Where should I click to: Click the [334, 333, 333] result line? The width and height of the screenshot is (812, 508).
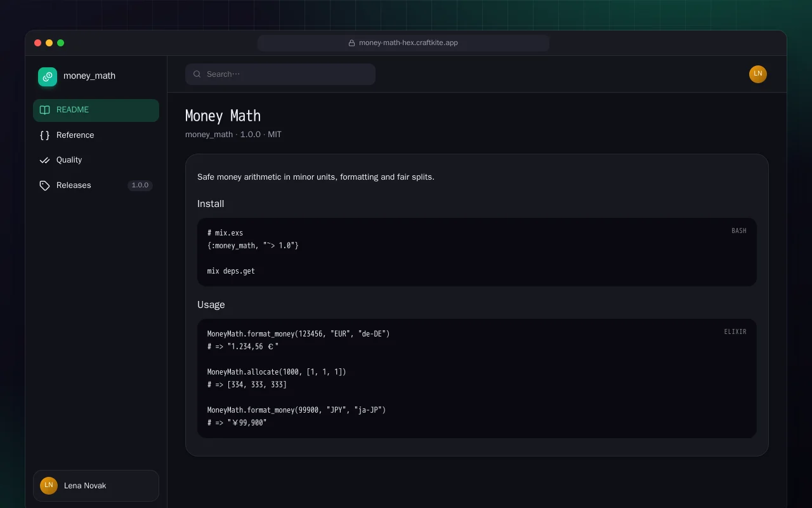point(247,385)
